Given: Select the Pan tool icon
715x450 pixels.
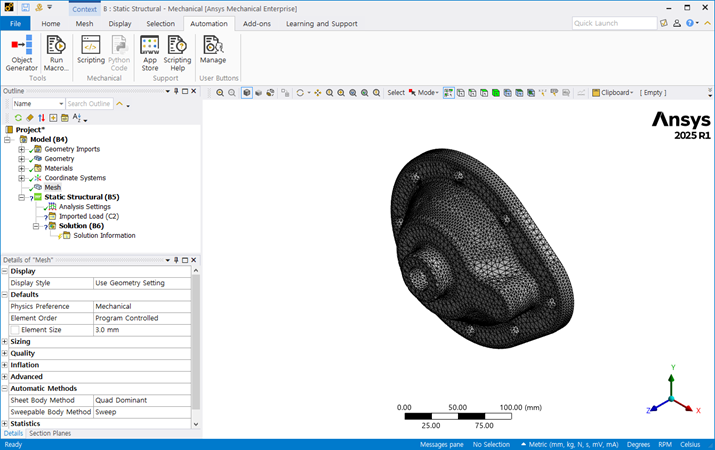Looking at the screenshot, I should point(318,93).
